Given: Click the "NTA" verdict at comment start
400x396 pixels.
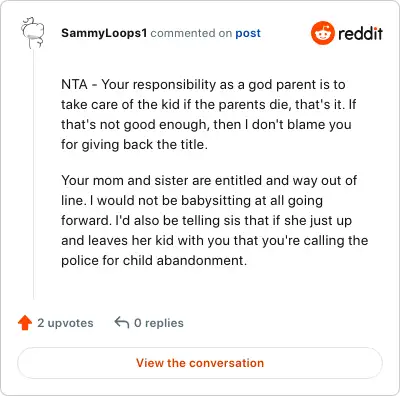Looking at the screenshot, I should (74, 84).
